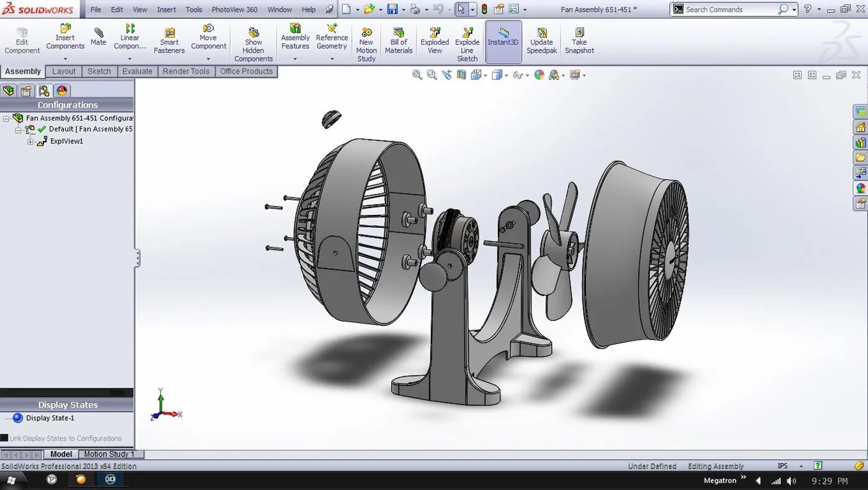This screenshot has height=490, width=868.
Task: Switch to the Sketch tab
Action: pyautogui.click(x=99, y=71)
